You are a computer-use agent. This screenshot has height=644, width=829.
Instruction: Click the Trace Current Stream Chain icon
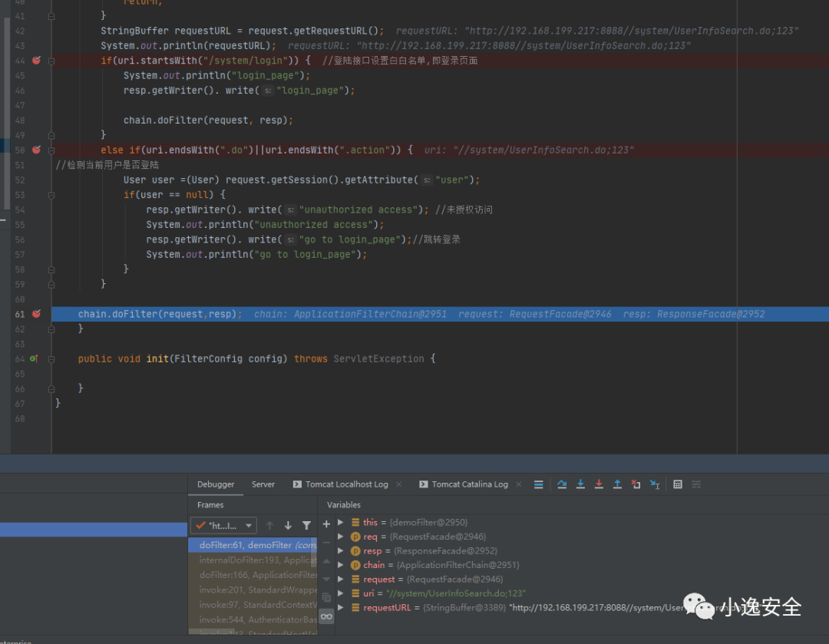(696, 484)
